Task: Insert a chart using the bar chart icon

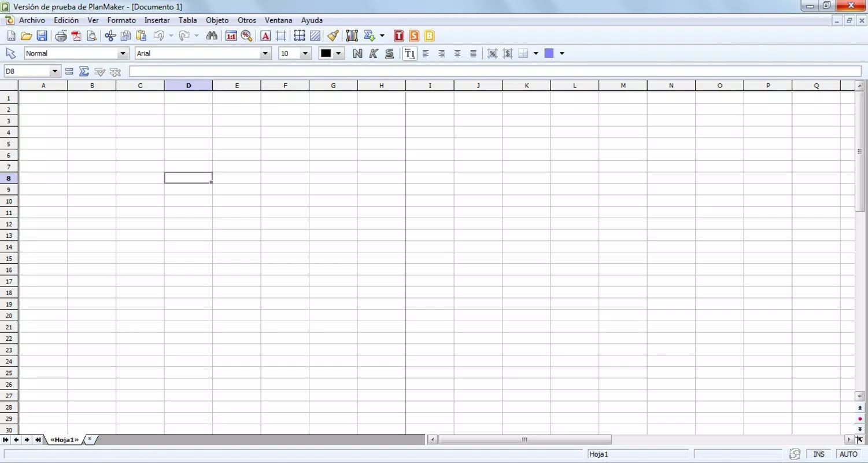Action: [352, 36]
